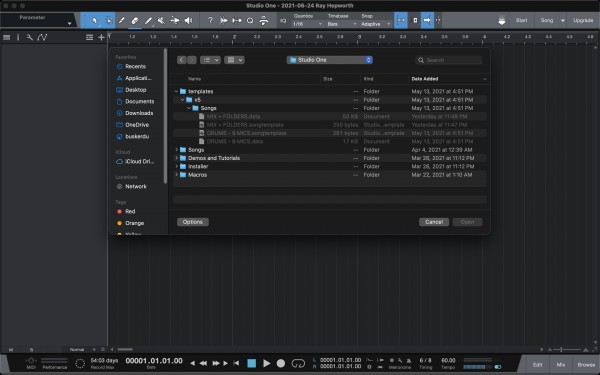
Task: Click the IQ quantize icon
Action: click(x=283, y=21)
